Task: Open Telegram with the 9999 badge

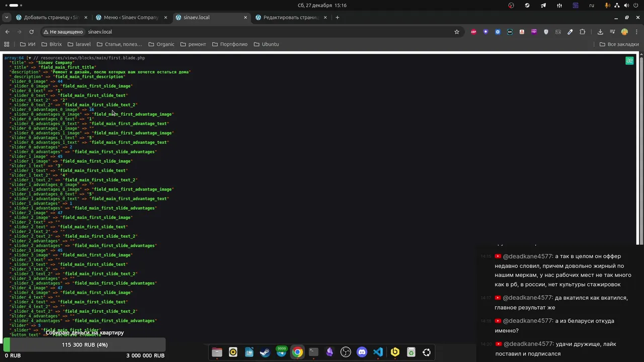Action: coord(281,352)
